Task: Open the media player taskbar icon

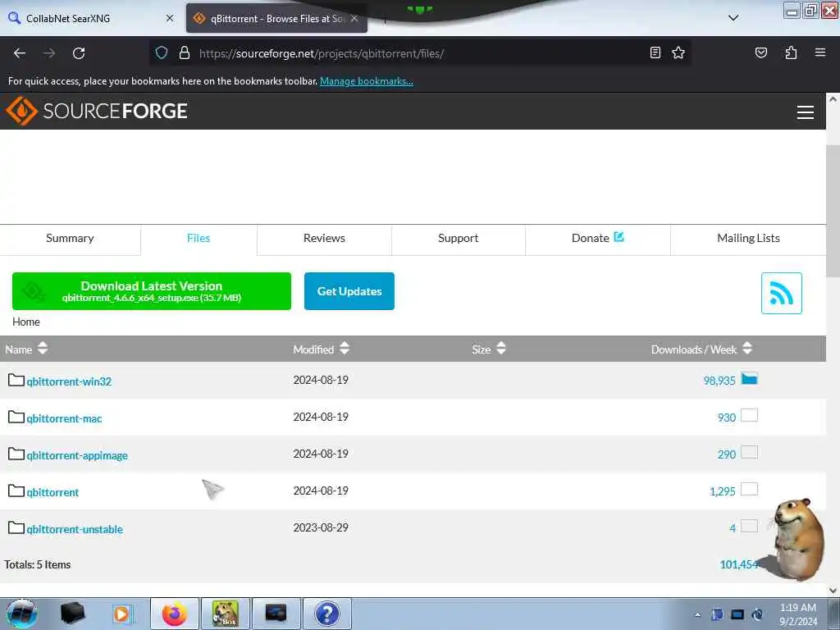Action: 122,614
